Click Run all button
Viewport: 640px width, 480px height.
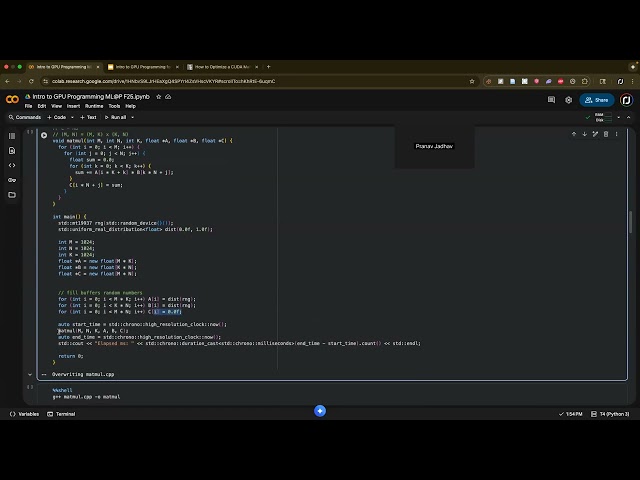pyautogui.click(x=116, y=117)
